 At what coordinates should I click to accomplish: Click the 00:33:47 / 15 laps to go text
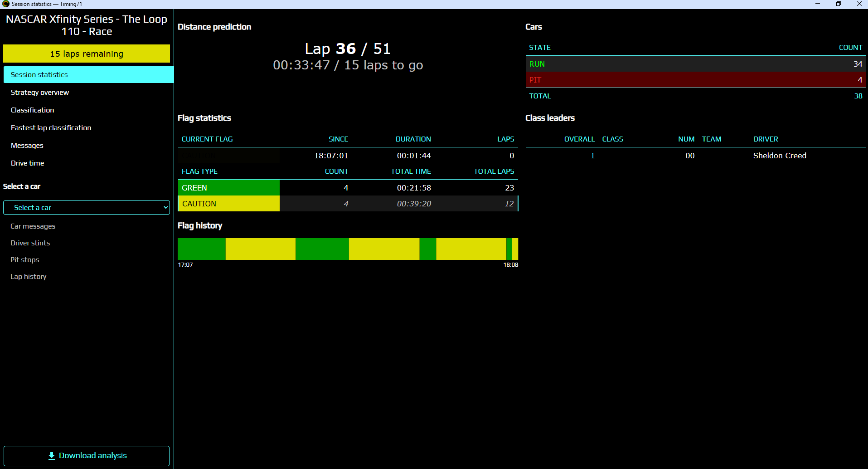[x=348, y=65]
